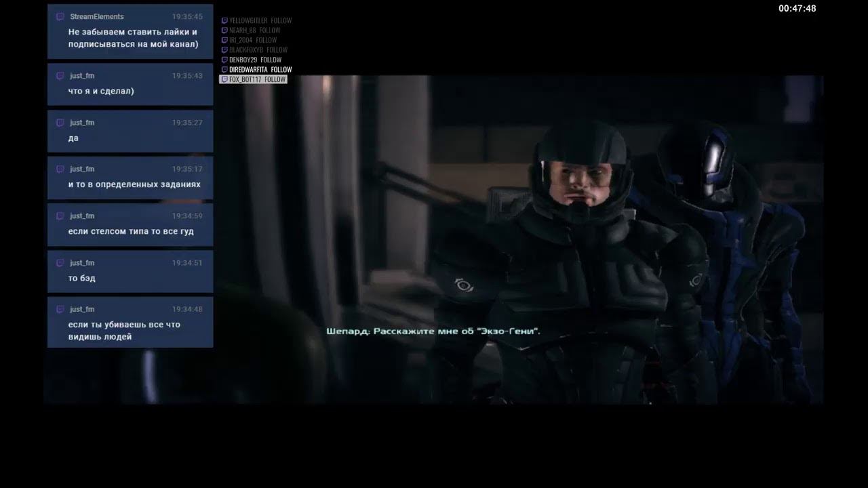Click Twitch icon in the 19:35:43 just_fm message

[60, 76]
